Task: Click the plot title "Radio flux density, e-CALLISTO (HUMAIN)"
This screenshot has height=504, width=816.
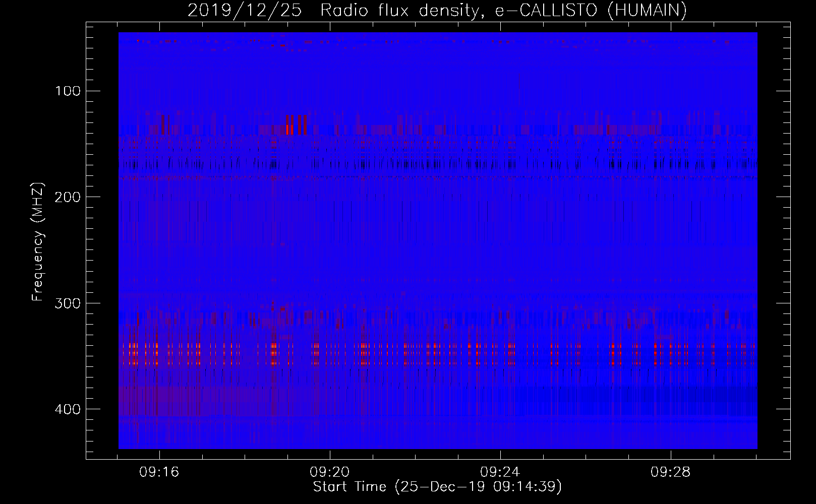Action: pyautogui.click(x=503, y=11)
